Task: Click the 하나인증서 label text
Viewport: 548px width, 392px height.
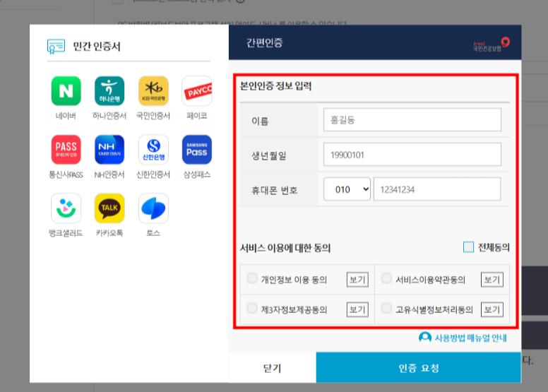Action: click(109, 116)
